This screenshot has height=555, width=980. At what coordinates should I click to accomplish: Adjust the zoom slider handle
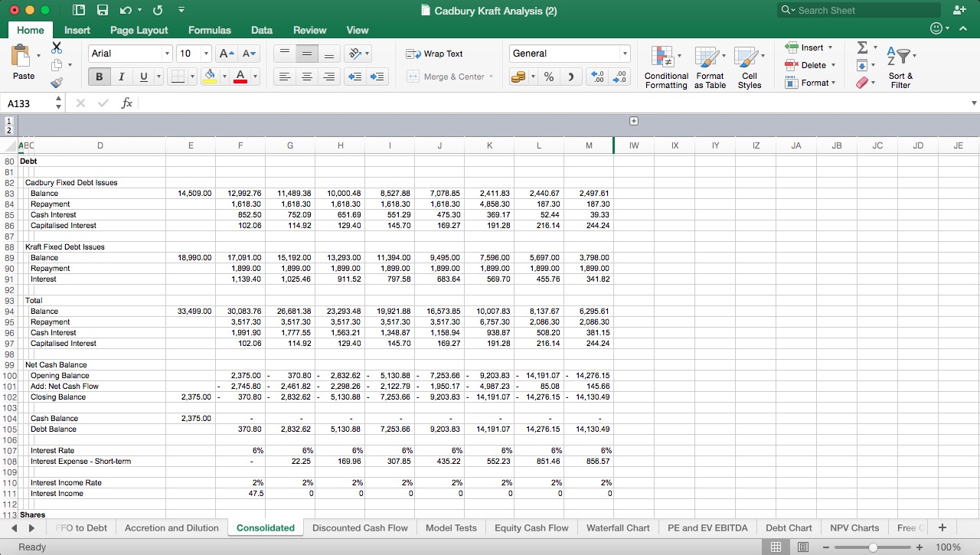coord(874,547)
